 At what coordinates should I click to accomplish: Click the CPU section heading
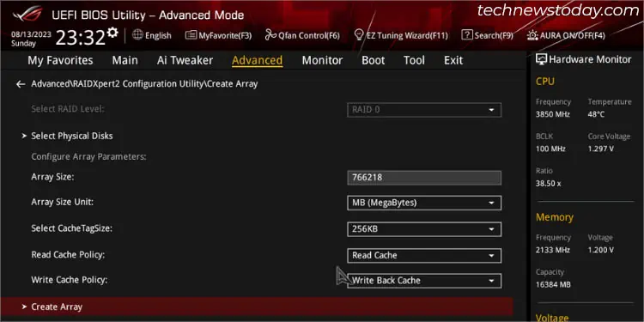[x=545, y=82]
